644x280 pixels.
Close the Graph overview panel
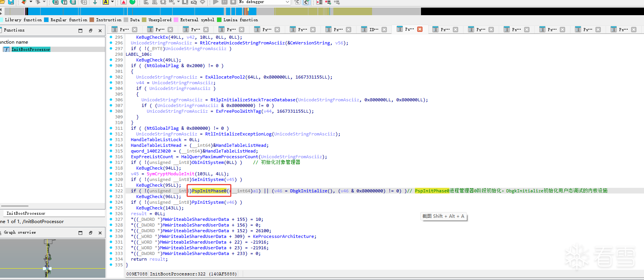point(100,233)
